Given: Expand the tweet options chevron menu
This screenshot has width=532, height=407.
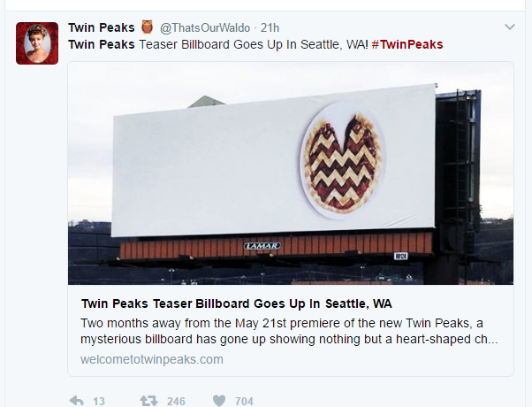Looking at the screenshot, I should [x=509, y=27].
